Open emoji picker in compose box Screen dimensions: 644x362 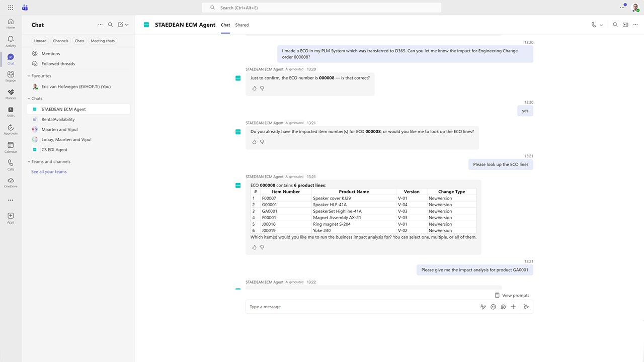pos(493,307)
